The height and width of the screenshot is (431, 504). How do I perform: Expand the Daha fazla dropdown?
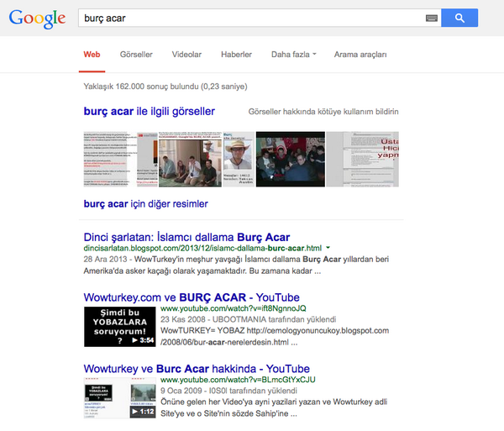point(294,55)
